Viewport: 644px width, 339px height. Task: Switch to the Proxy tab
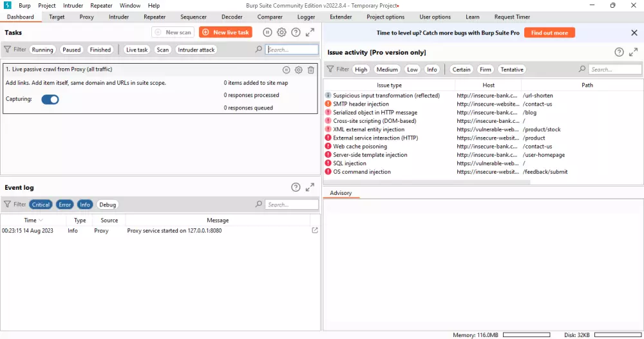87,17
